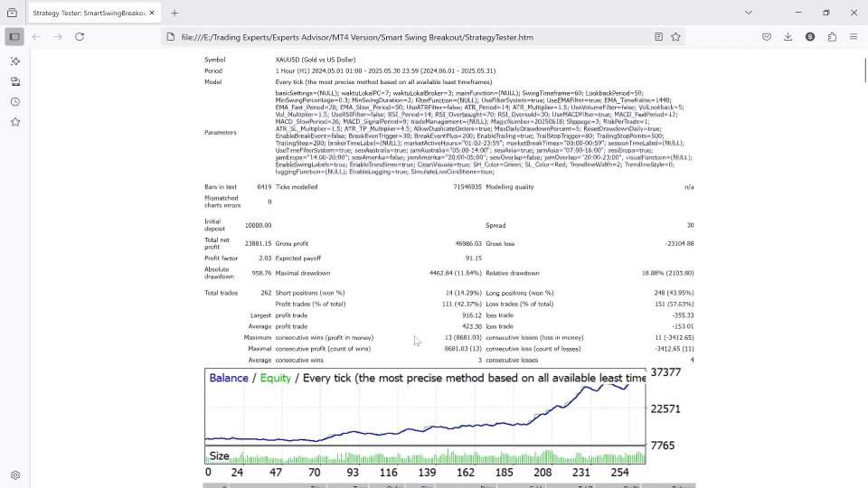Image resolution: width=868 pixels, height=488 pixels.
Task: Click the Ticks modelled value 71546935
Action: click(467, 187)
